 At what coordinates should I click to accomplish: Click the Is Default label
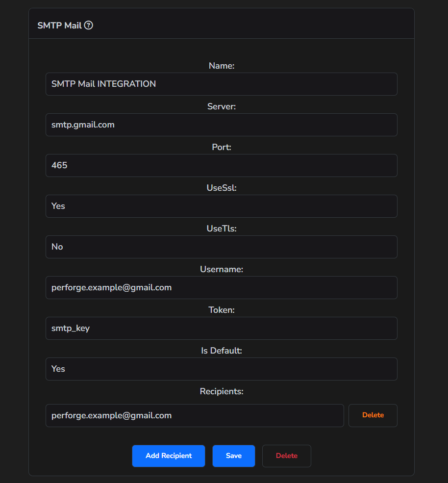click(x=222, y=351)
